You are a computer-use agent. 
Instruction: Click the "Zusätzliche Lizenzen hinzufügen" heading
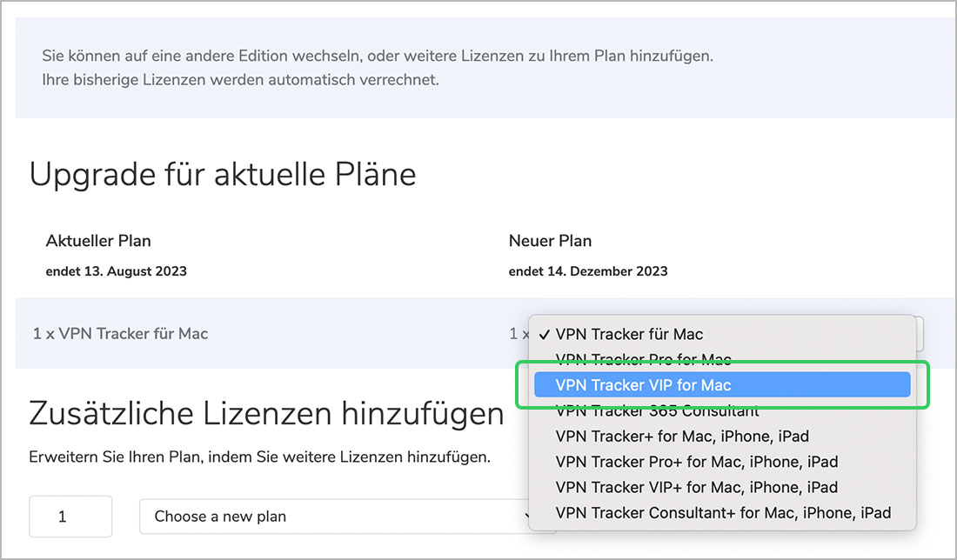point(266,413)
